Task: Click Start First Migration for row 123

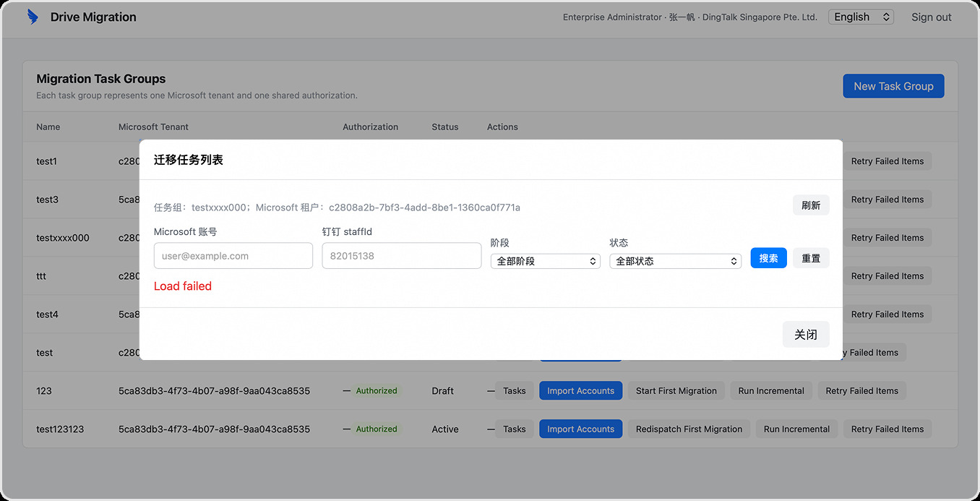Action: [676, 391]
